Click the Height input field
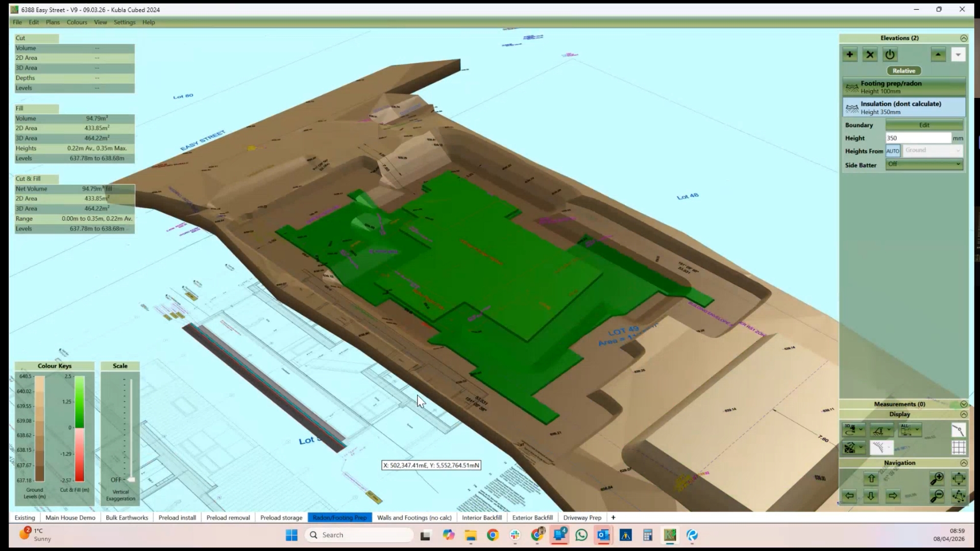Screen dimensions: 980x551 [918, 138]
